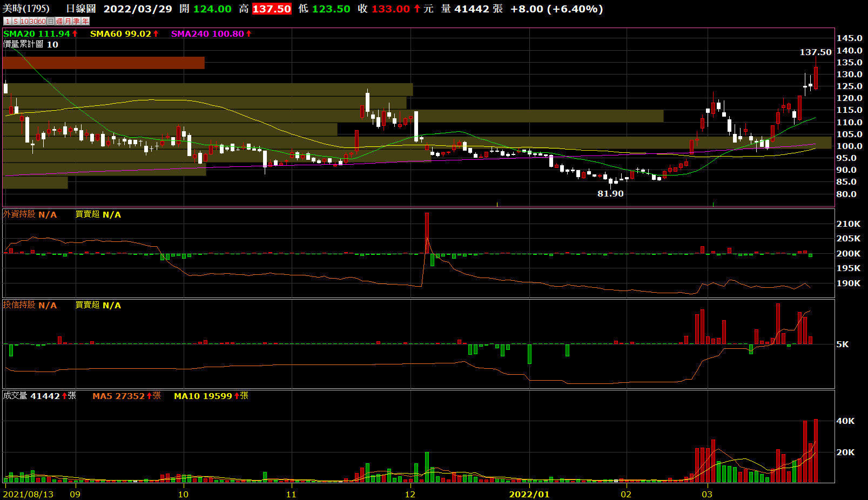Click the 成交量 41442 volume label

[x=39, y=396]
